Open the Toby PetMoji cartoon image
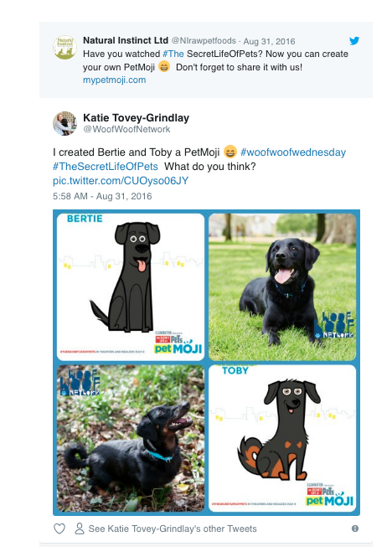Viewport: 392px width, 557px height. (x=282, y=439)
